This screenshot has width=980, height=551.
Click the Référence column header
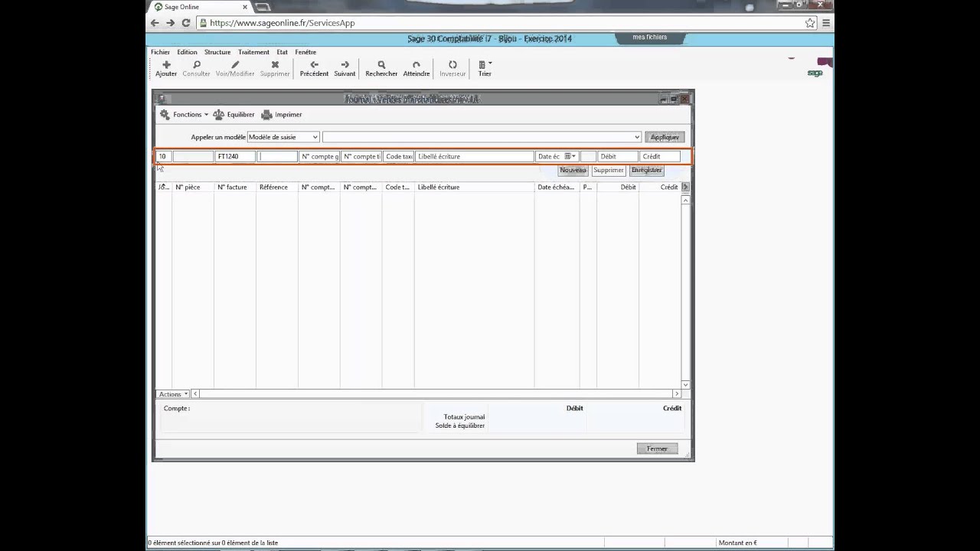[x=277, y=187]
